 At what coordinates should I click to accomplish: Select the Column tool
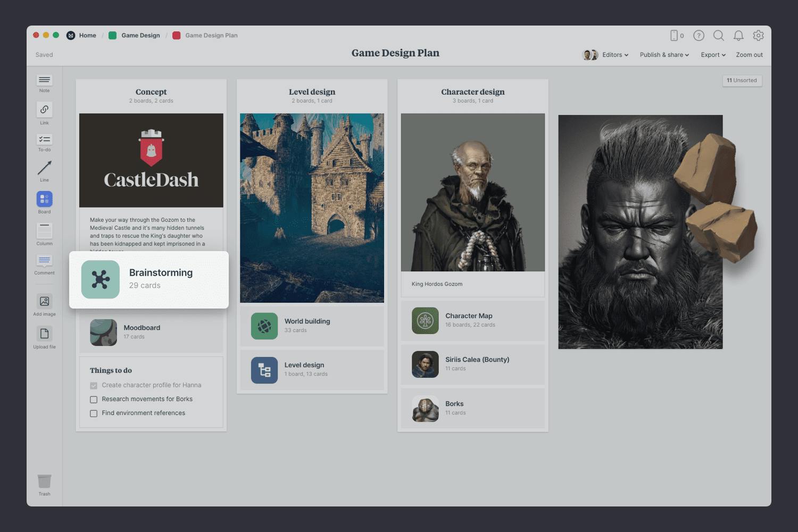[44, 231]
